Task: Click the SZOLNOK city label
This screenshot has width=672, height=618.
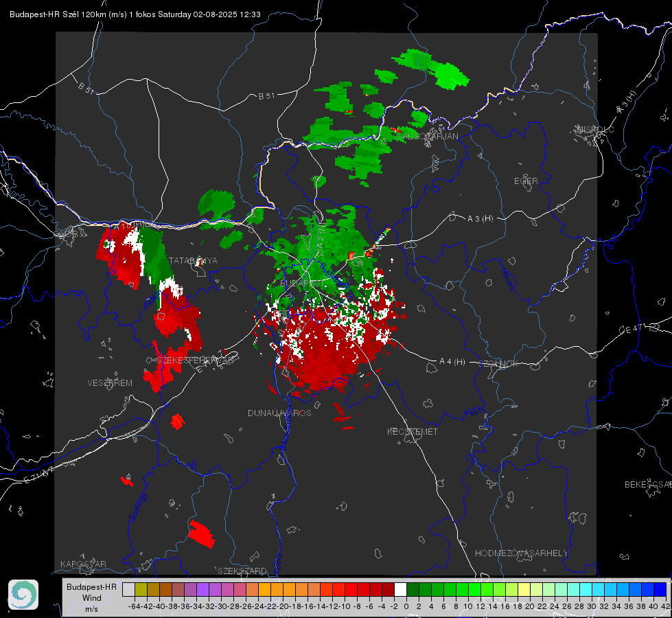Action: pos(498,364)
